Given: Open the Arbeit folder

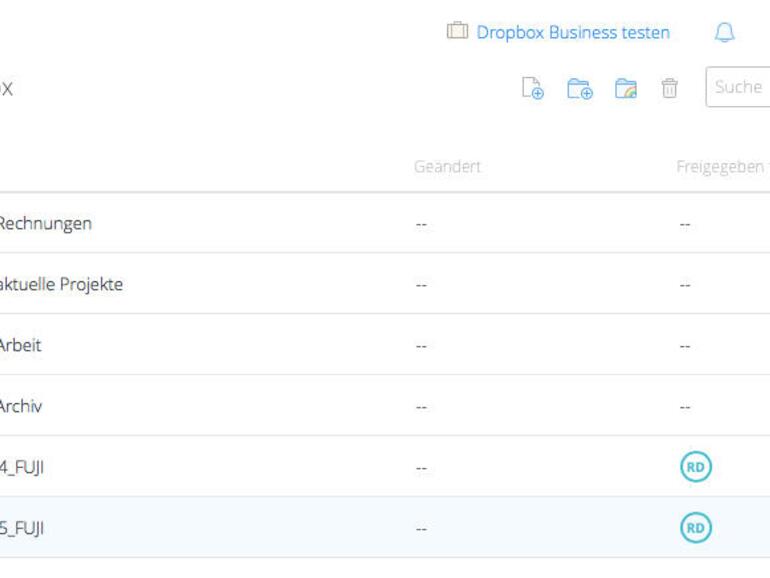Looking at the screenshot, I should coord(20,346).
